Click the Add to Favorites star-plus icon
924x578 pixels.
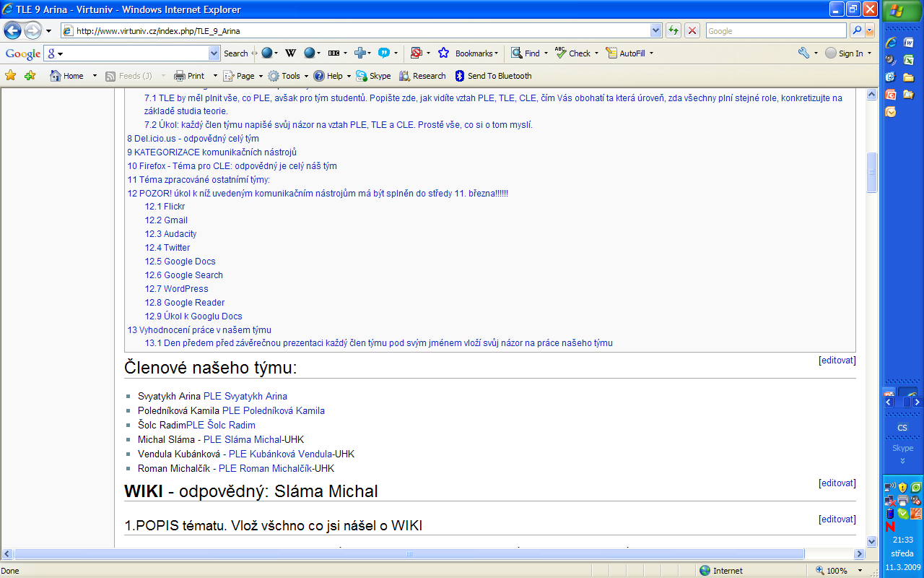[x=30, y=76]
